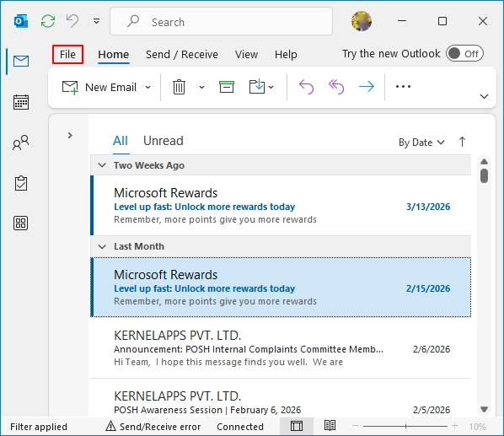Screen dimensions: 504x436
Task: Open More Apps in the navigation bar
Action: point(21,223)
